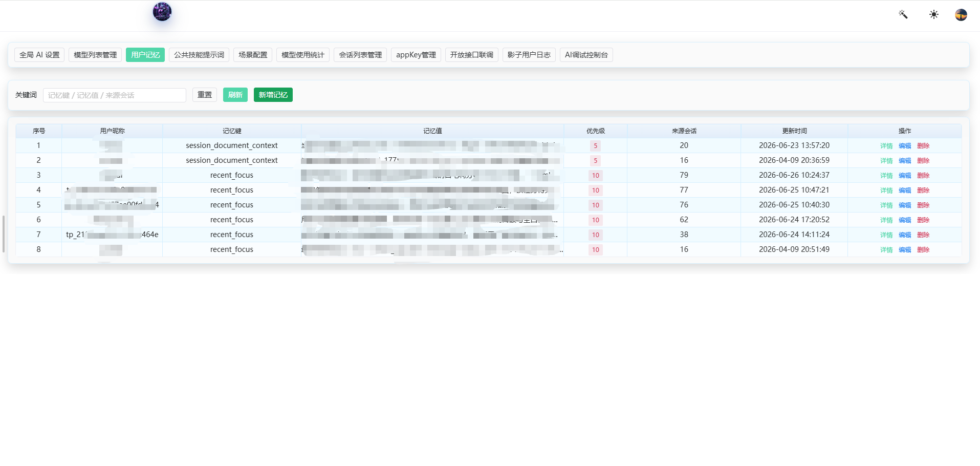Viewport: 980px width, 466px height.
Task: Click 编辑 for row 3
Action: (x=905, y=176)
